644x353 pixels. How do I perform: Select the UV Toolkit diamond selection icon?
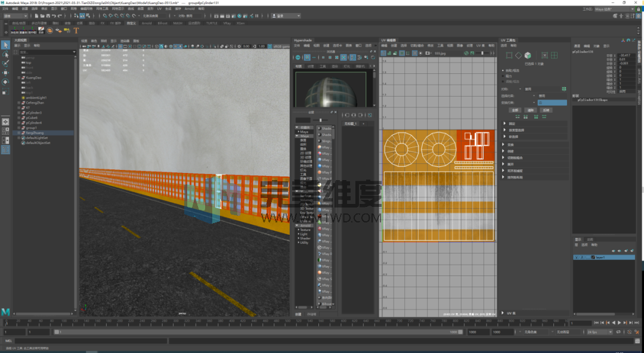(518, 55)
